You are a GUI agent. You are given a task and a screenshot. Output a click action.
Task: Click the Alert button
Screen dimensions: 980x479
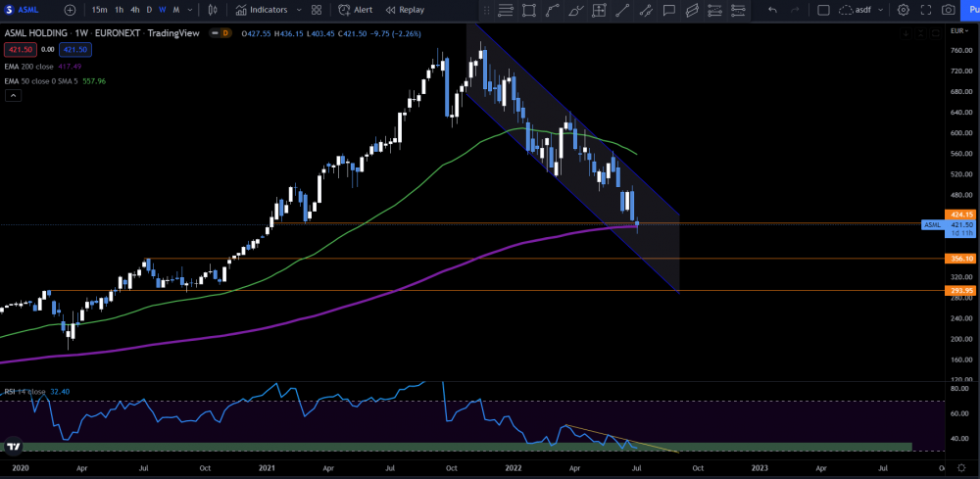356,10
